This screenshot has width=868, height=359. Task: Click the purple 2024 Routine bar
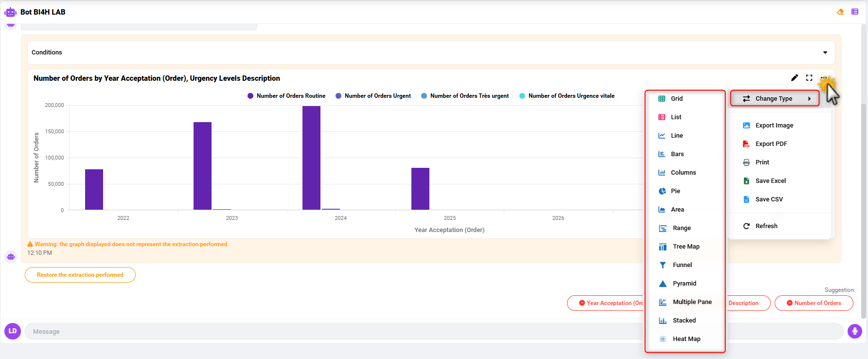[x=311, y=158]
